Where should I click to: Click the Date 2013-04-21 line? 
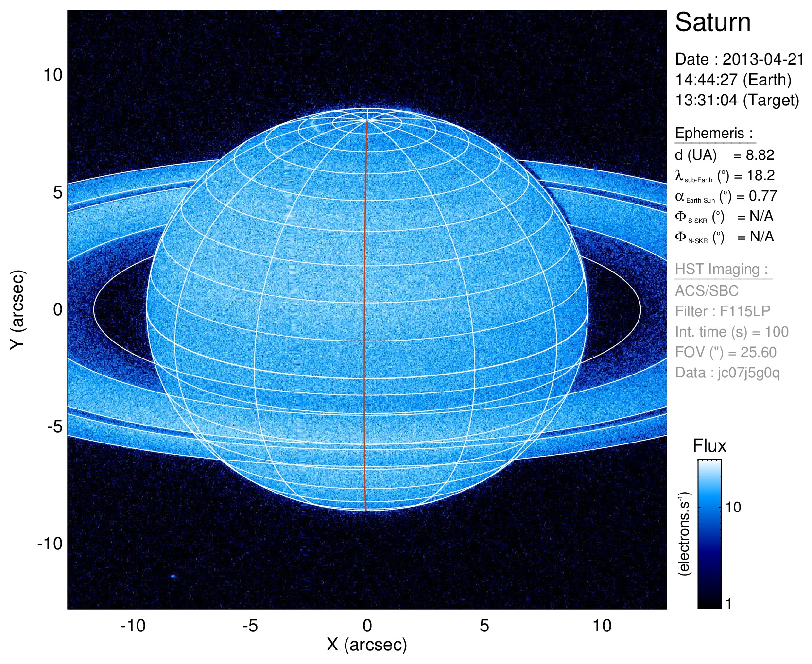coord(739,59)
